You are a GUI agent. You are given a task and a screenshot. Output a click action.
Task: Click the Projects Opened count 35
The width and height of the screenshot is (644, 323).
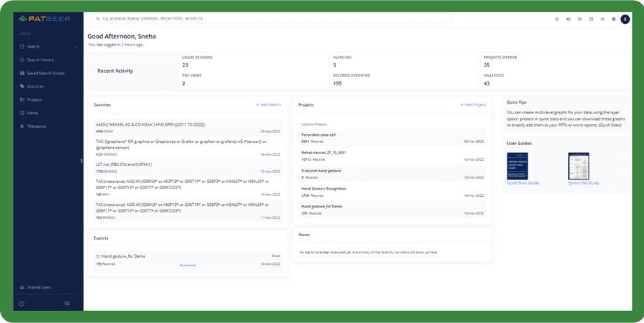pyautogui.click(x=487, y=65)
